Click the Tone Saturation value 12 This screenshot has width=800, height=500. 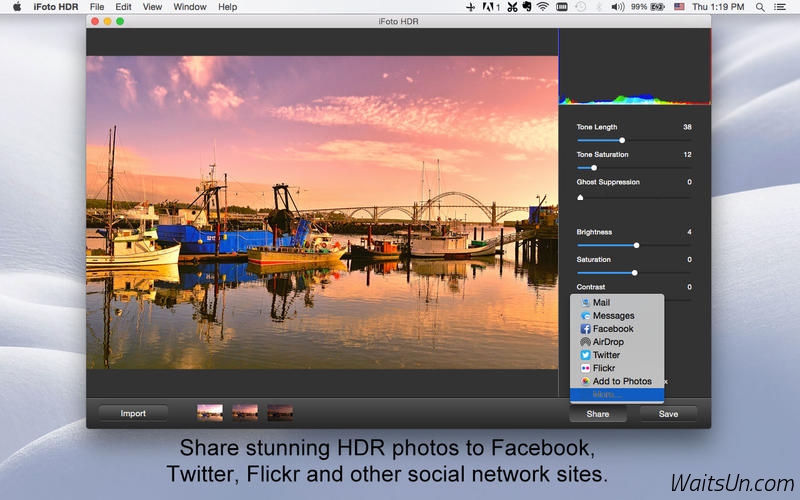pyautogui.click(x=687, y=155)
